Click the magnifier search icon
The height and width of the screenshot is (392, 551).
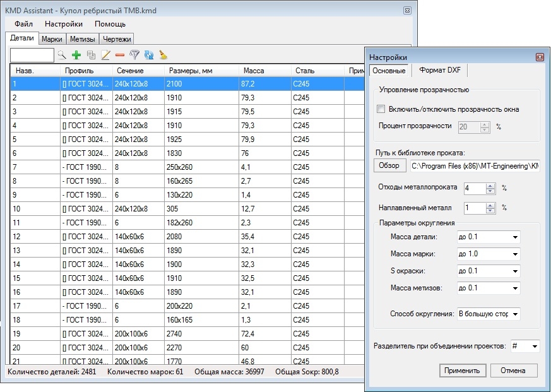(x=62, y=55)
